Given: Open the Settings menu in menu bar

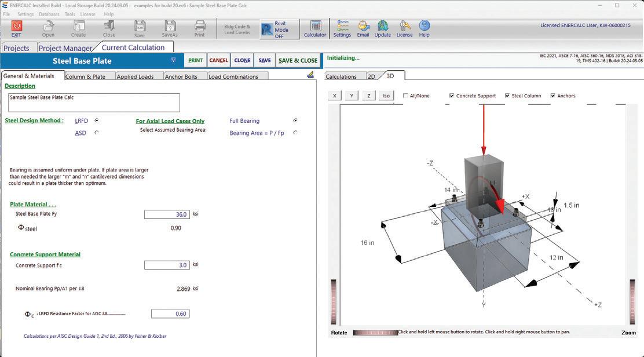Looking at the screenshot, I should (25, 14).
